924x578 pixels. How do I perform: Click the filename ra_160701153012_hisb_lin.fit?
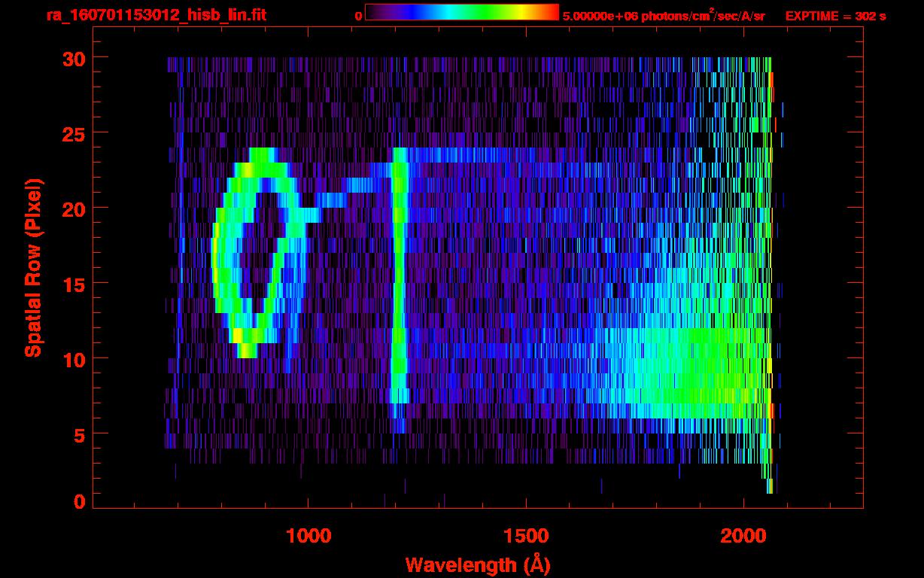[x=155, y=15]
